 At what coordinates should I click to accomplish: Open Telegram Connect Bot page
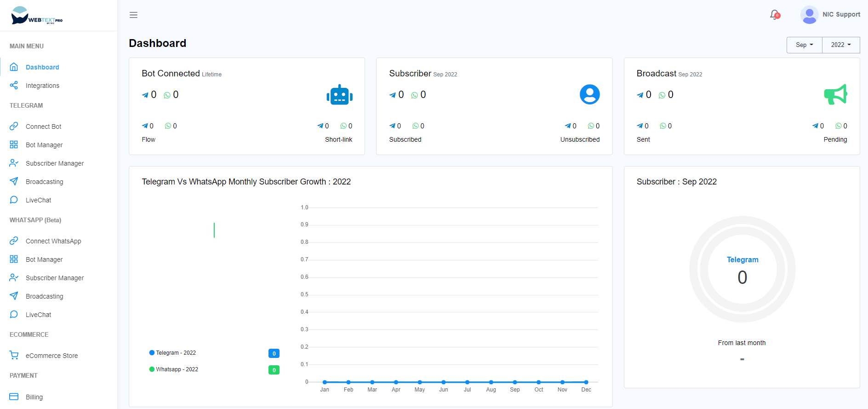43,127
